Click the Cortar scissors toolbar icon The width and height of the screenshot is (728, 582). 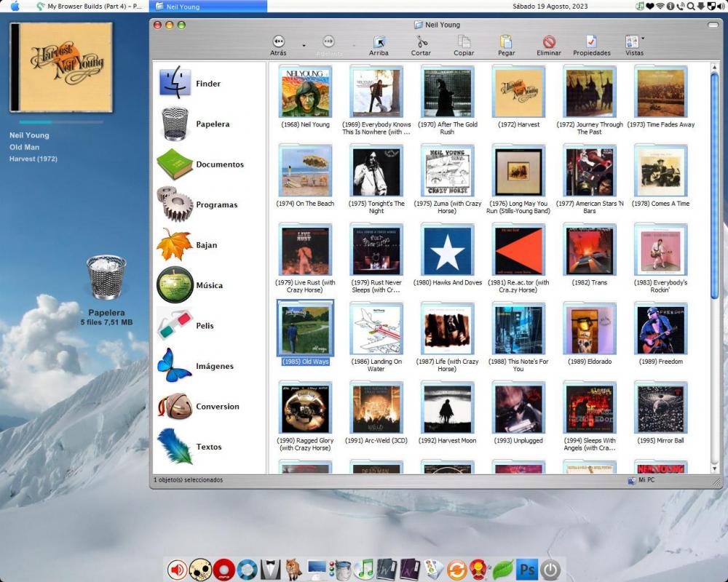point(421,42)
